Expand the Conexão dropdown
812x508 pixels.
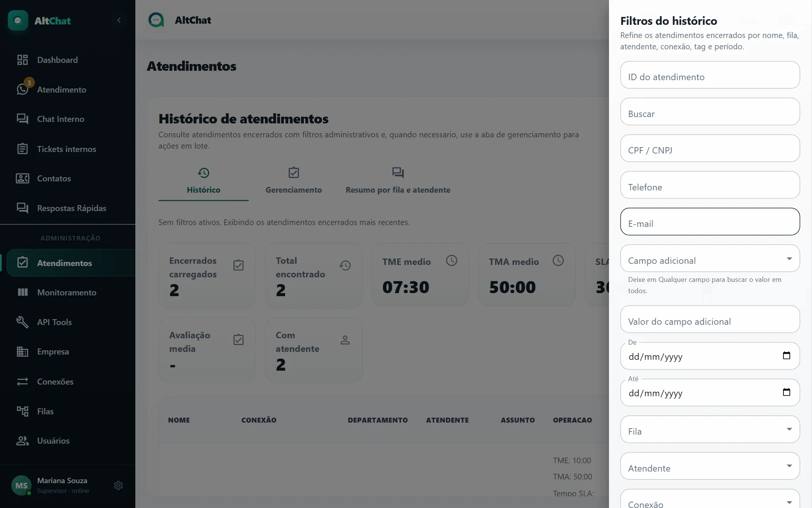[x=710, y=499]
